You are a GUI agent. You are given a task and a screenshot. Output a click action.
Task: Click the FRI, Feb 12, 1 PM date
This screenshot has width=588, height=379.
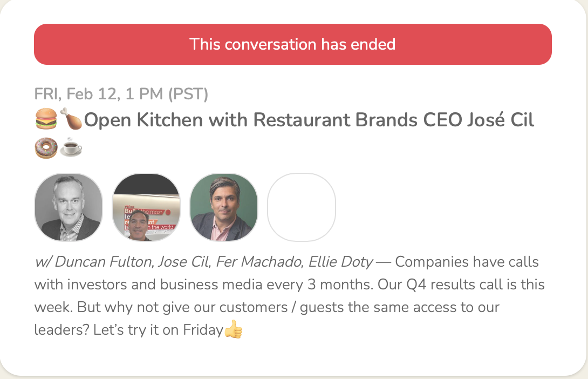pyautogui.click(x=121, y=94)
